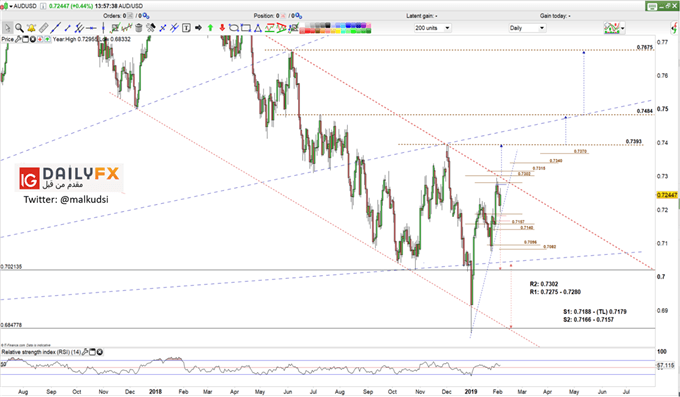This screenshot has height=397, width=680.
Task: Click the trading icon at toolbar far right
Action: coord(674,28)
